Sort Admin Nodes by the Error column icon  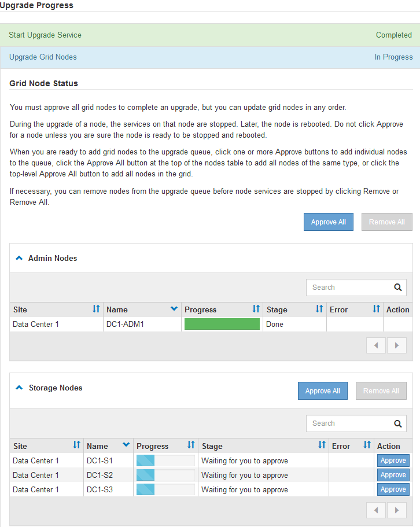tap(375, 309)
